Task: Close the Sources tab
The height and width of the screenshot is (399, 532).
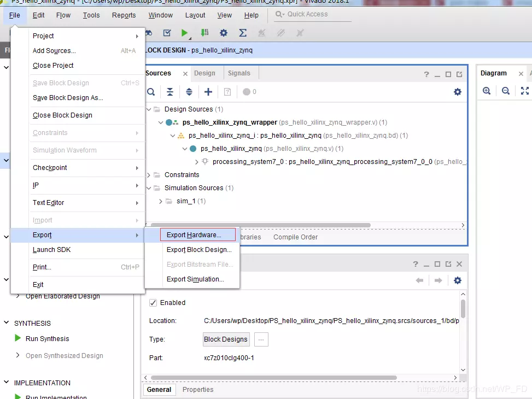Action: tap(185, 74)
